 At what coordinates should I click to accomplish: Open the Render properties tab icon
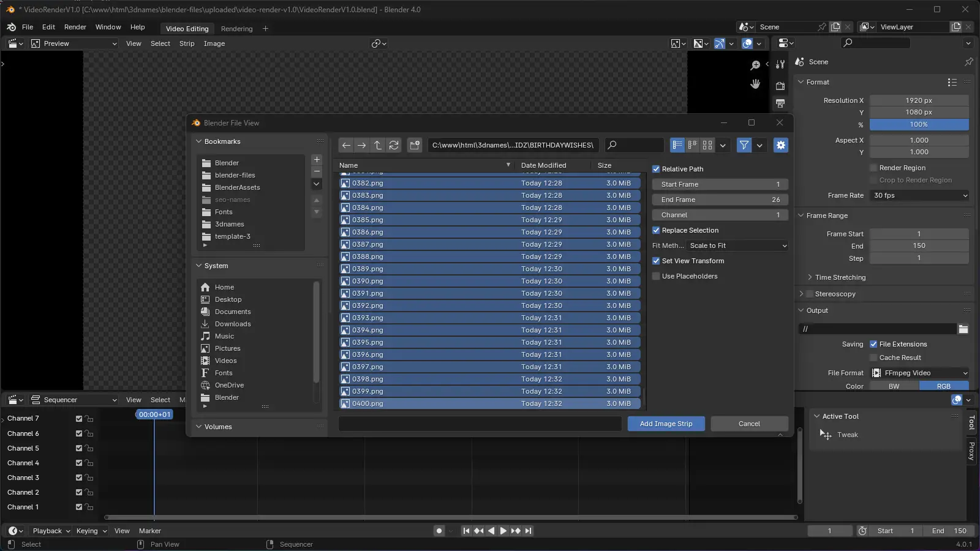click(x=780, y=86)
